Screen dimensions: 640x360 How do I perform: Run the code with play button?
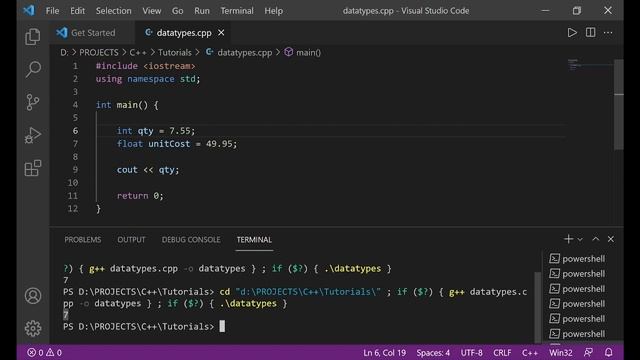coord(572,33)
